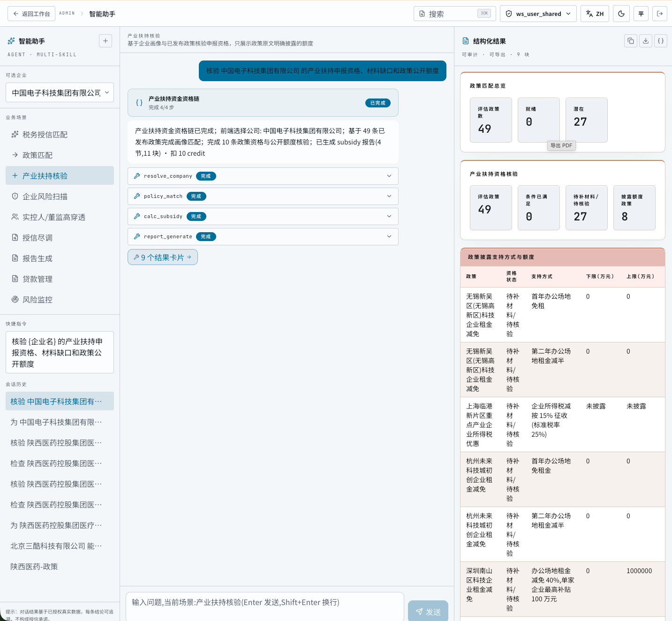The height and width of the screenshot is (621, 672).
Task: Switch language with the ZH button
Action: pos(595,14)
